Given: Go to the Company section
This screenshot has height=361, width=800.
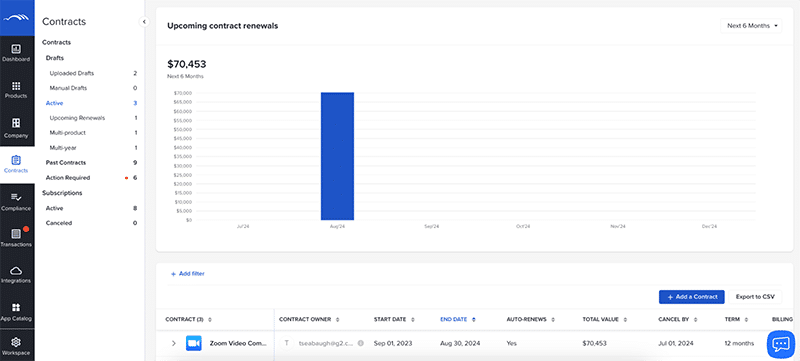Looking at the screenshot, I should point(17,128).
